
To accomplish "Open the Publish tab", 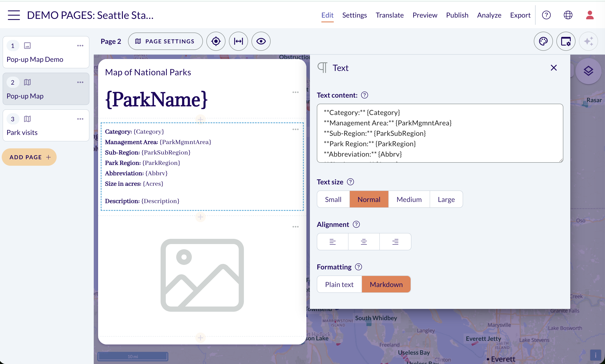I will (x=457, y=15).
